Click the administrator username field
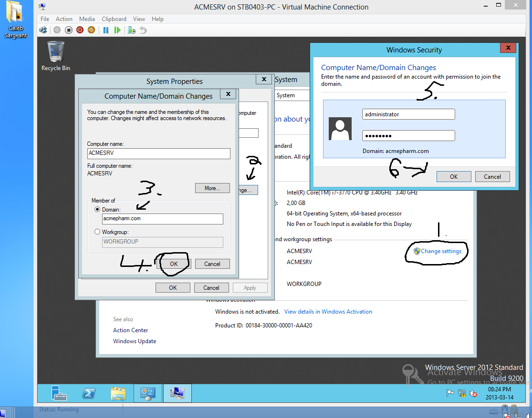The image size is (532, 418). tap(408, 114)
